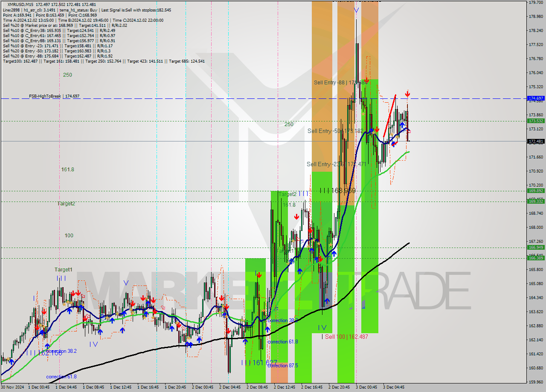Screen dimensions: 546x392
Task: Click the 159.960 price at bottom of scale
Action: point(536,382)
